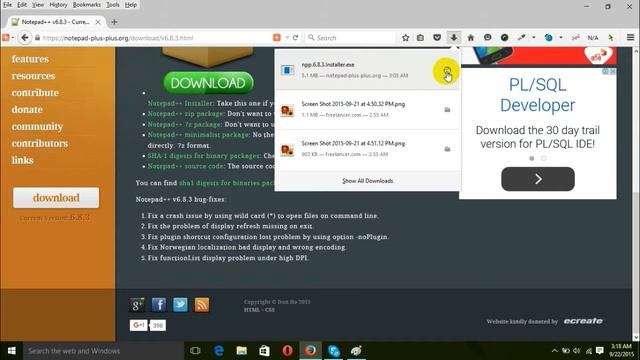Screen dimensions: 640x360
Task: Select the eyedropper color picker icon
Action: click(521, 38)
